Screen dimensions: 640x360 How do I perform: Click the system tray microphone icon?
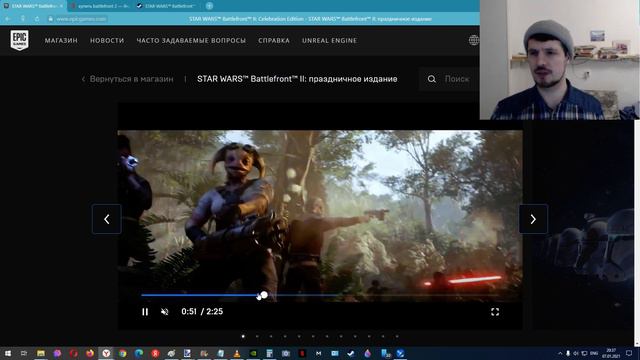pyautogui.click(x=568, y=353)
